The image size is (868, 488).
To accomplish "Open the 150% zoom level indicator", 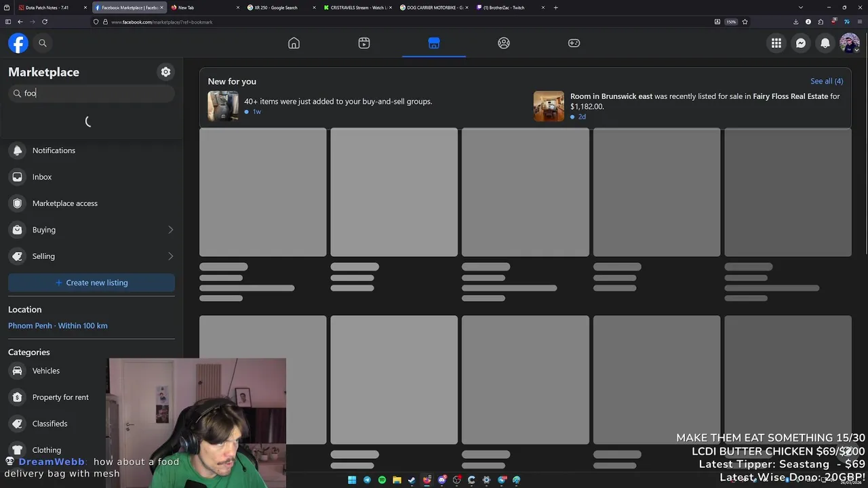I will coord(731,22).
